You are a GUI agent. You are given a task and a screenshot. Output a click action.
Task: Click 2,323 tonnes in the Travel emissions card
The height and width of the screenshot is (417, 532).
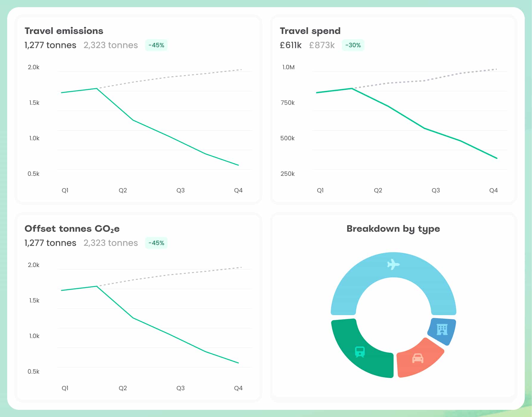[110, 45]
